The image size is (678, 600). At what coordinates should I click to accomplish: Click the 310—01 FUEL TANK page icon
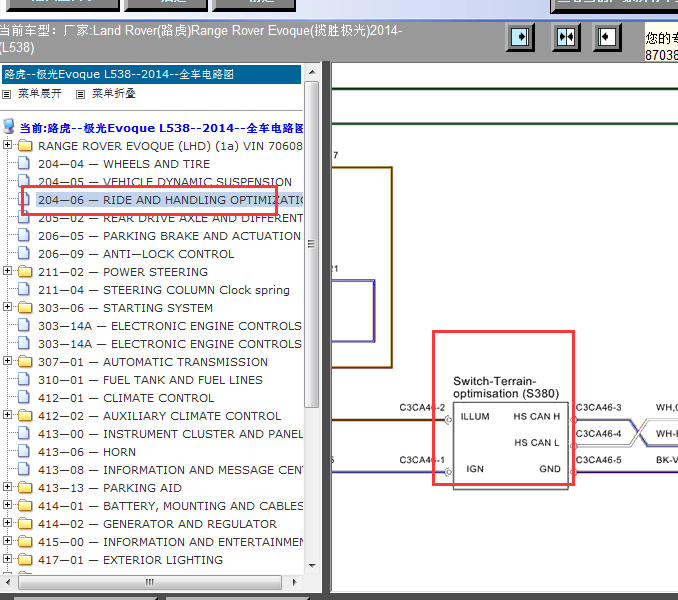pos(24,379)
